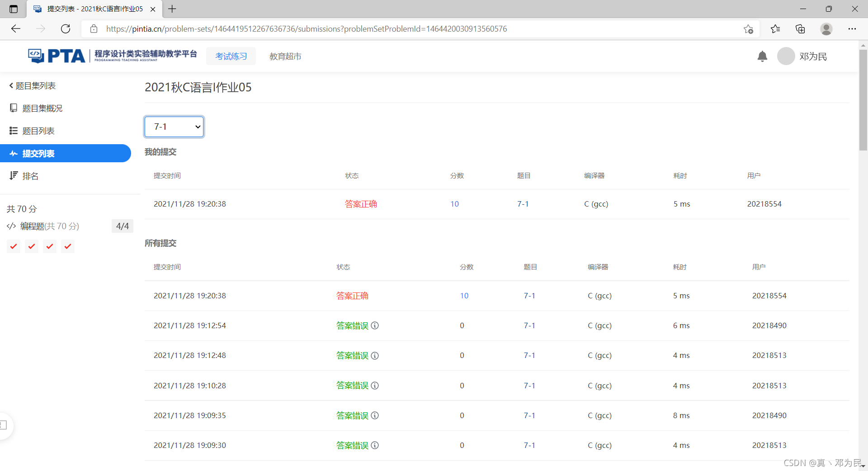The width and height of the screenshot is (868, 471).
Task: Open the Collections icon in browser toolbar
Action: [800, 29]
